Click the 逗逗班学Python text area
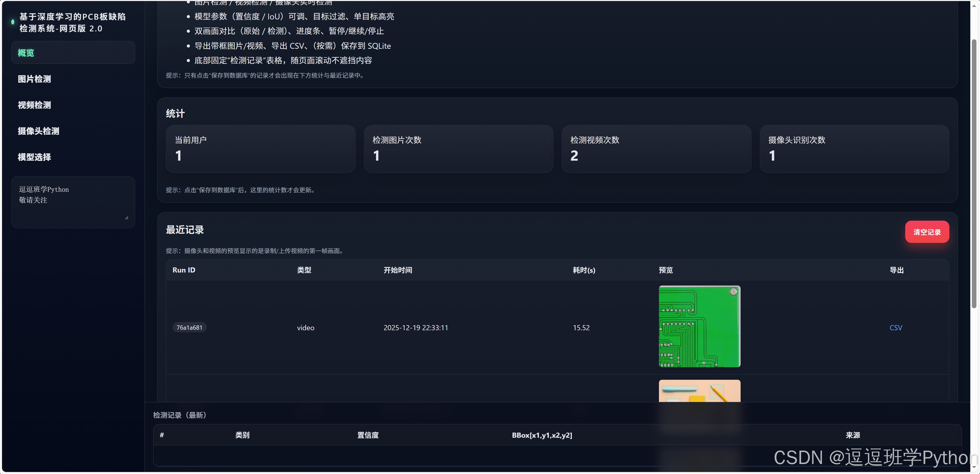Screen dimensions: 980x474 click(x=73, y=202)
